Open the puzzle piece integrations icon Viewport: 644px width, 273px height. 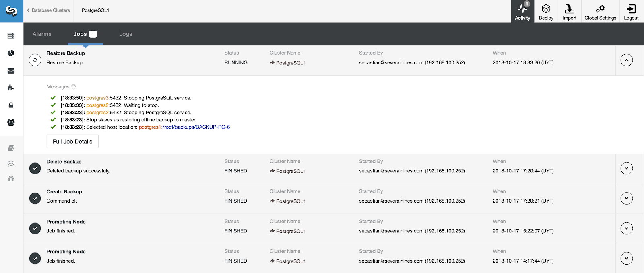11,88
